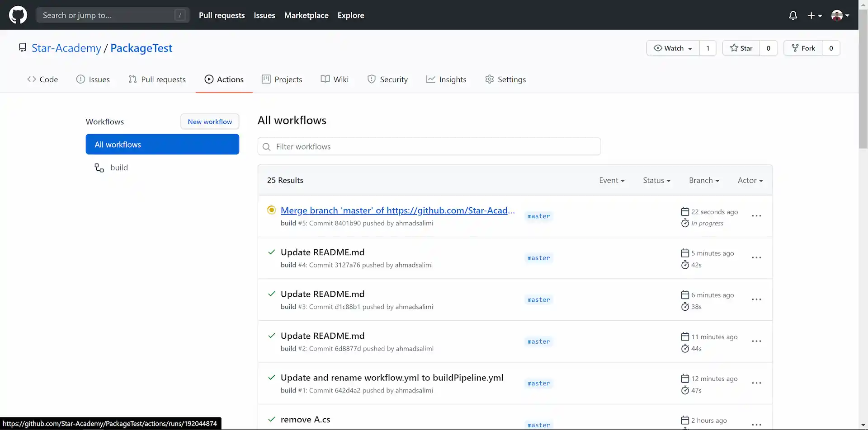Screen dimensions: 868x430
Task: Select the Actions tab
Action: (224, 79)
